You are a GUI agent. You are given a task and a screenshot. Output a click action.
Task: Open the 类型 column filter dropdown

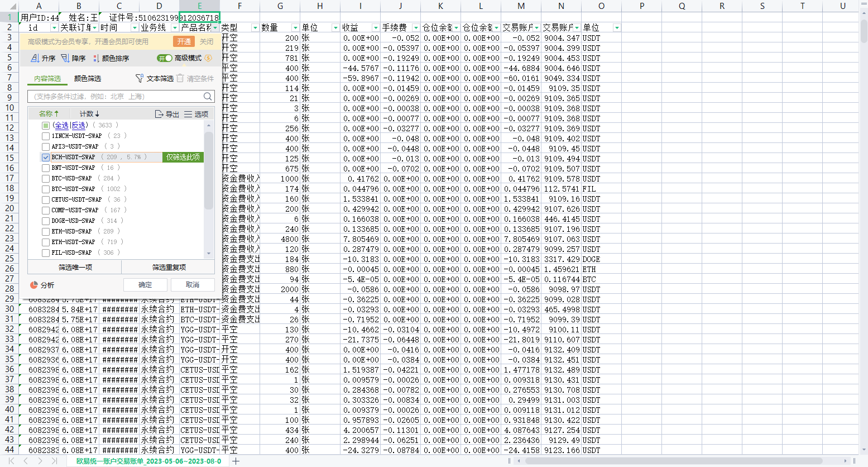click(255, 28)
